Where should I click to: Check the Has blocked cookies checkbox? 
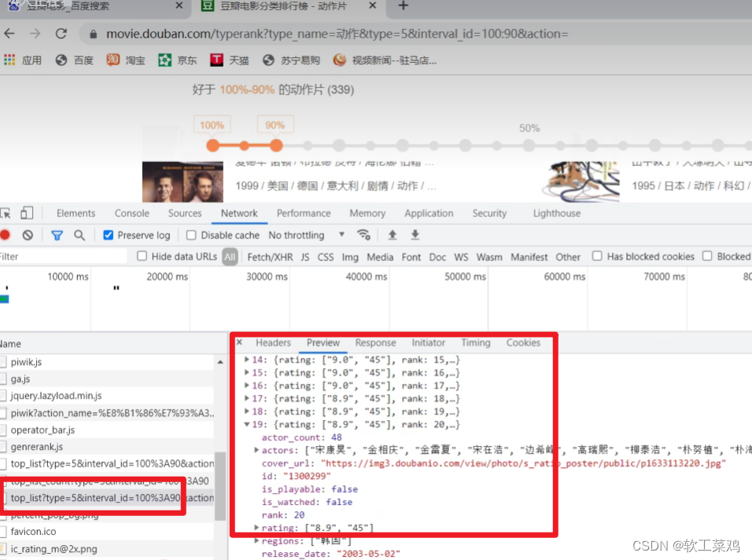tap(597, 256)
